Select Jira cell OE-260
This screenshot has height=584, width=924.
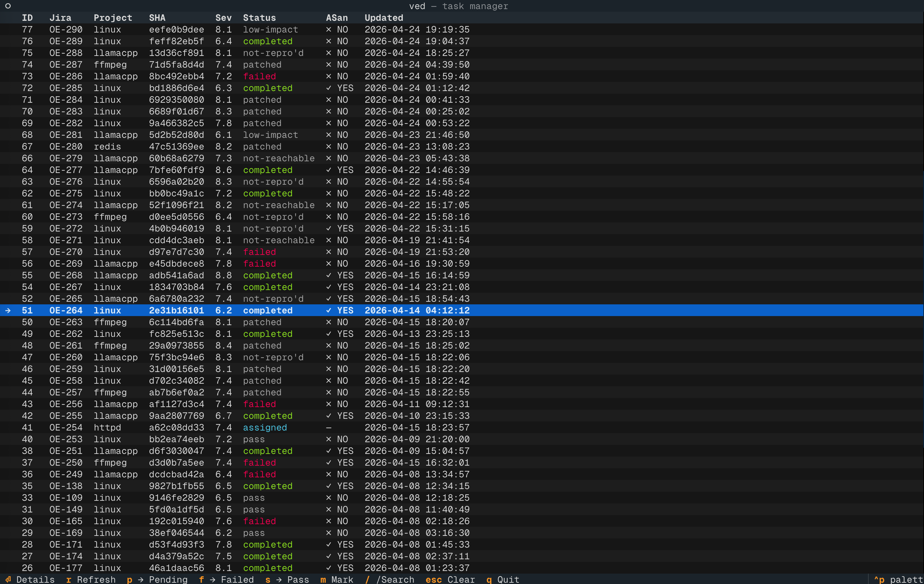[x=66, y=357]
